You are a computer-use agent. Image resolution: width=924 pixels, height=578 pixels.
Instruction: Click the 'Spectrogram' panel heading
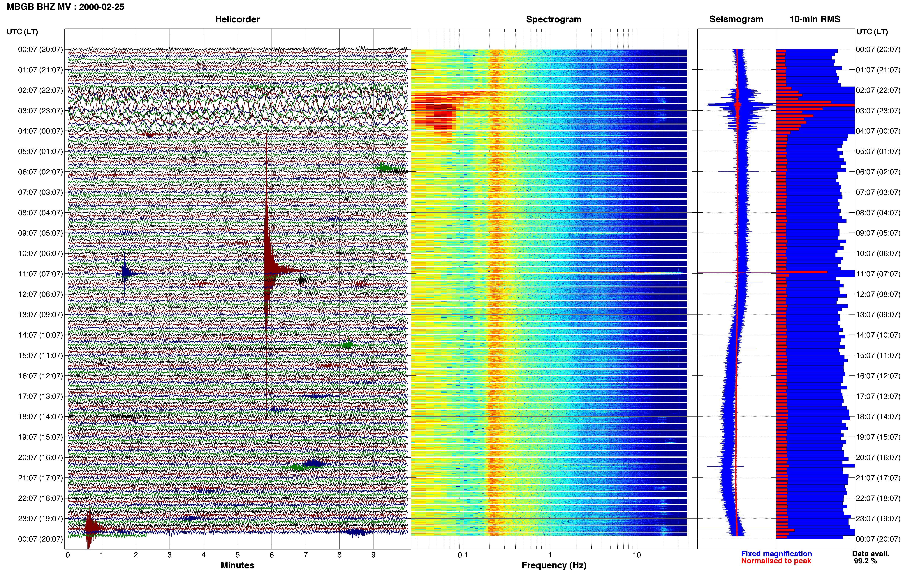pos(554,19)
